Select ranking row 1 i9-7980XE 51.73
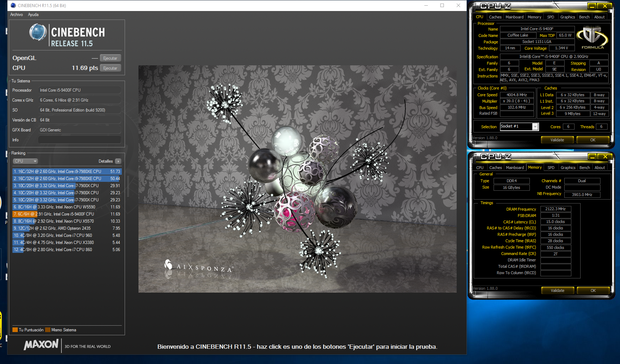 click(x=67, y=172)
